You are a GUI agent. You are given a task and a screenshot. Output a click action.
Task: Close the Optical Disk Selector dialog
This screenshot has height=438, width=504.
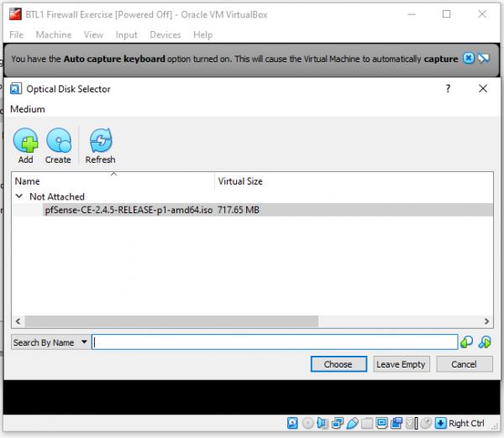[483, 89]
